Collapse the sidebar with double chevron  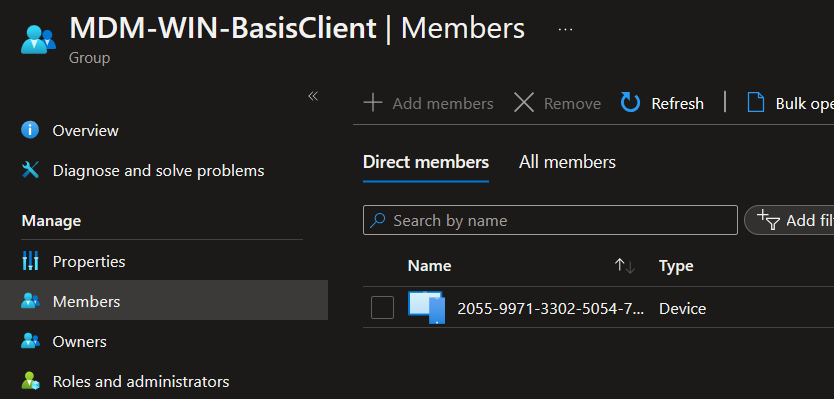tap(313, 96)
